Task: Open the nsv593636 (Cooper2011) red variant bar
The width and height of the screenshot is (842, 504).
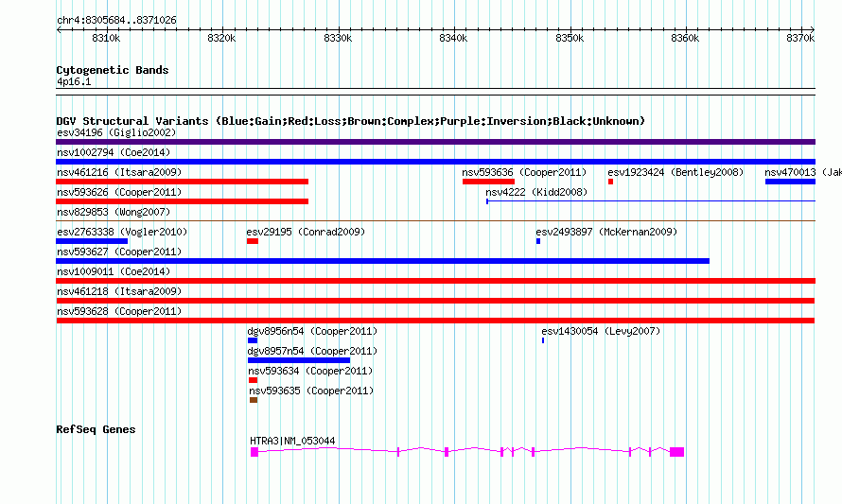Action: pos(488,182)
